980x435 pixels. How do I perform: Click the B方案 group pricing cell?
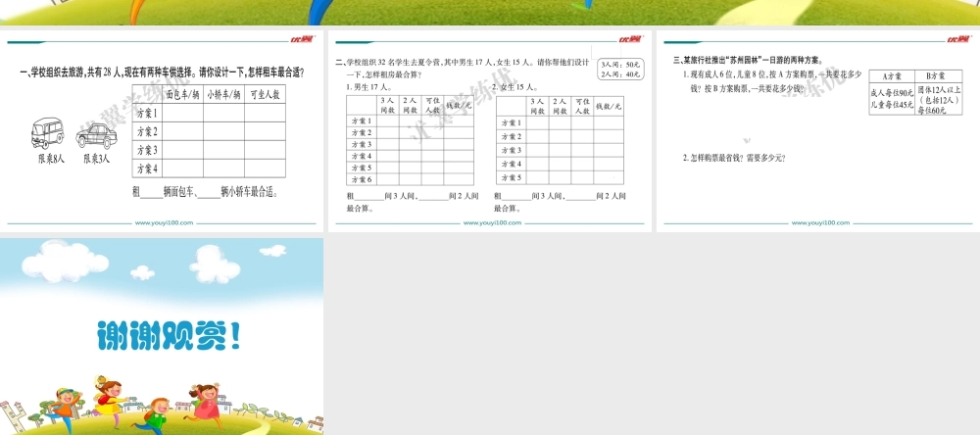point(939,99)
